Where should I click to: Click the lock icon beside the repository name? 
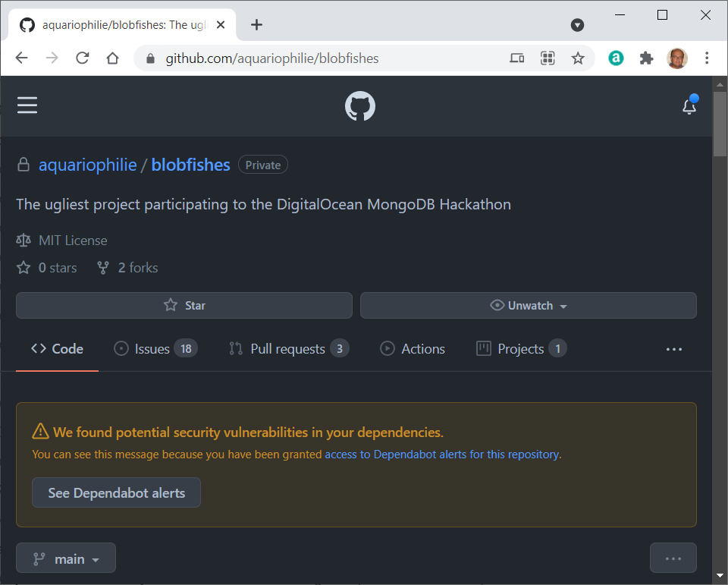pos(22,164)
